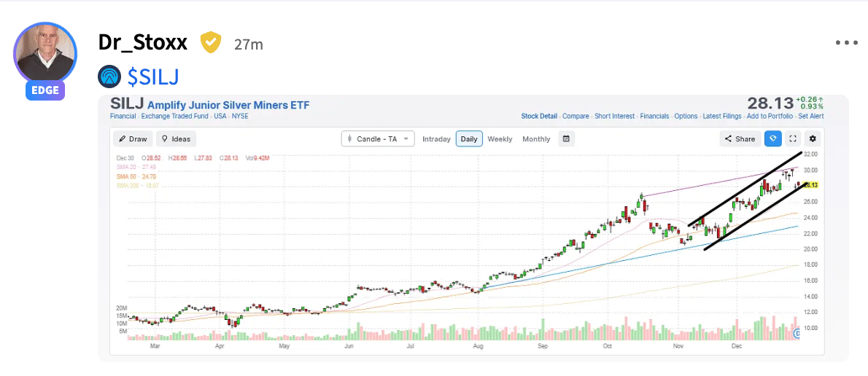Viewport: 868px width, 376px height.
Task: Click the 27m timestamp
Action: tap(249, 44)
